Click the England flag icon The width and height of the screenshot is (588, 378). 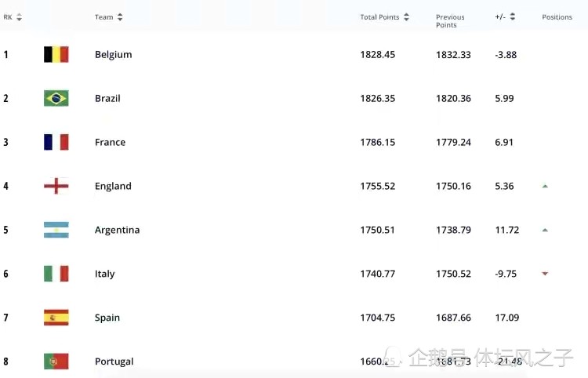coord(56,187)
